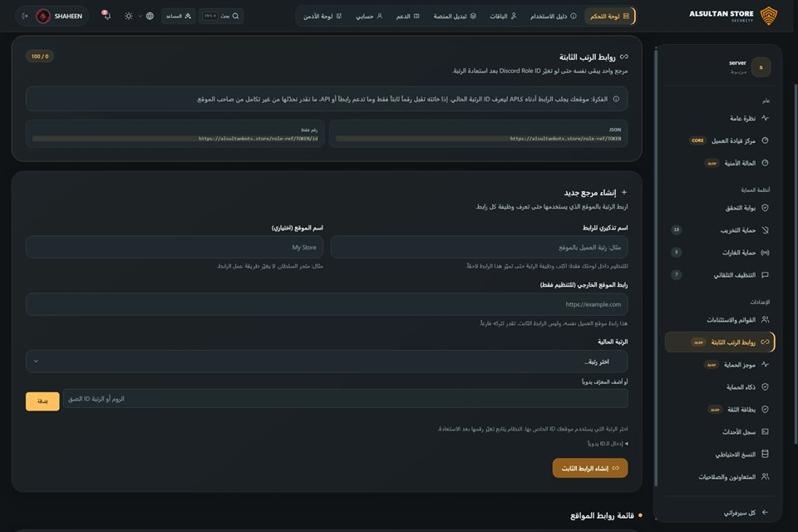
Task: Click the 18 badge beside حماية التخريب
Action: (677, 229)
